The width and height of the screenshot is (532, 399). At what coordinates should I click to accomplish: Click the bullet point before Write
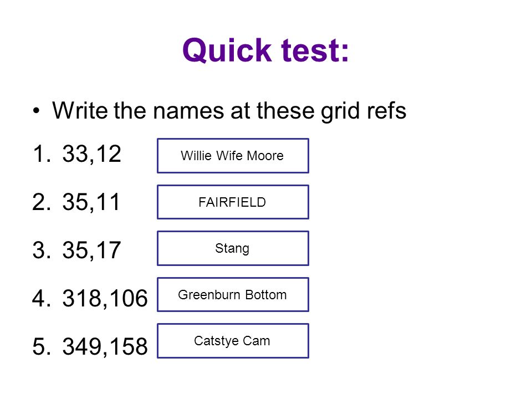point(37,111)
